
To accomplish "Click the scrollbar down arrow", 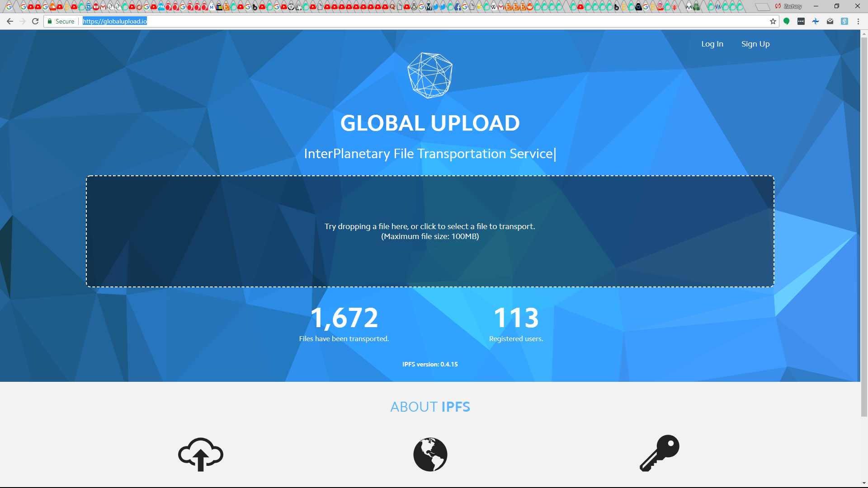I will tap(864, 483).
